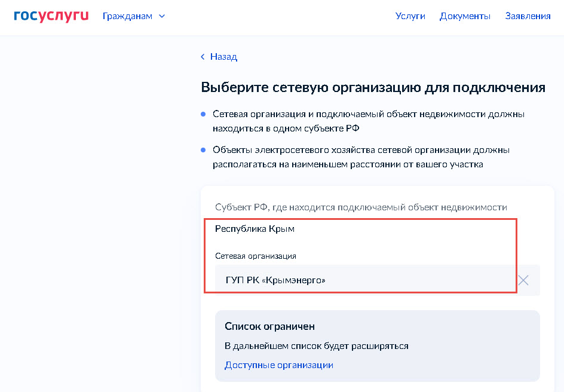Viewport: 564px width, 392px height.
Task: Click the Сетевая организация field label
Action: click(256, 256)
